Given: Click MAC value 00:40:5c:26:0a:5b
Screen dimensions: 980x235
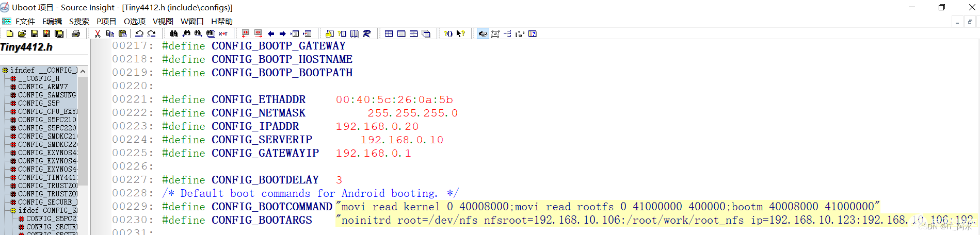Looking at the screenshot, I should (394, 99).
